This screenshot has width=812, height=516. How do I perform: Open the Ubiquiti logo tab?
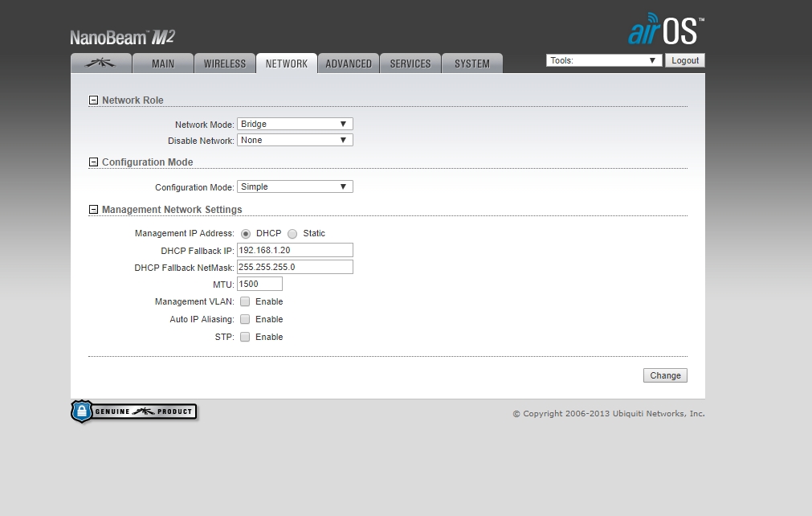pyautogui.click(x=101, y=63)
